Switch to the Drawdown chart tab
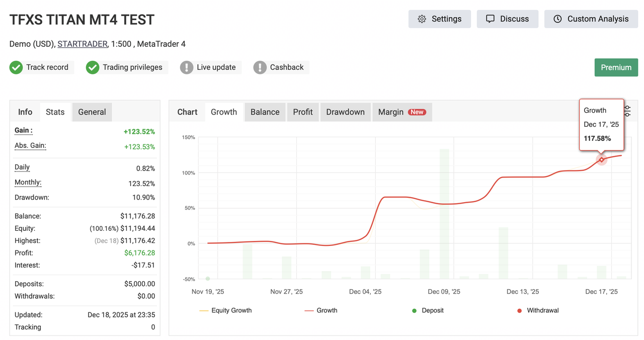Image resolution: width=644 pixels, height=340 pixels. [x=345, y=112]
